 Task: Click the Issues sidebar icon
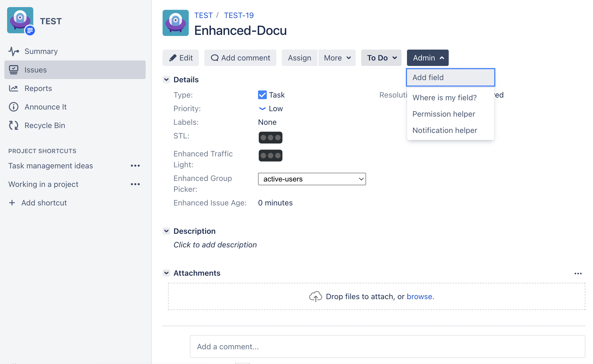coord(14,69)
